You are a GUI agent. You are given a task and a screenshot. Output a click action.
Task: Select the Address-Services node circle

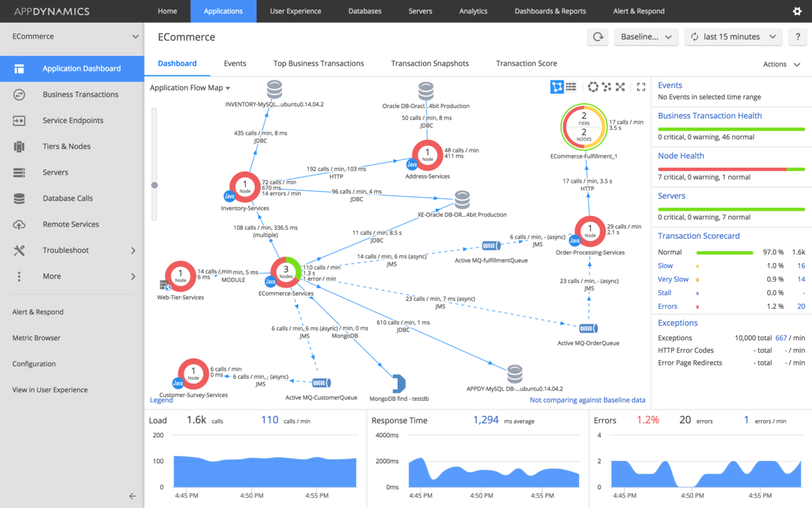(x=427, y=155)
